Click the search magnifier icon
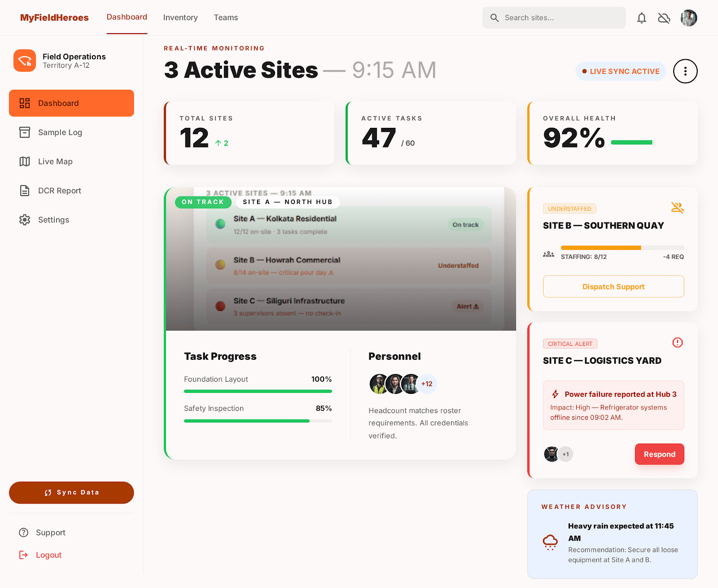The image size is (718, 588). tap(495, 18)
